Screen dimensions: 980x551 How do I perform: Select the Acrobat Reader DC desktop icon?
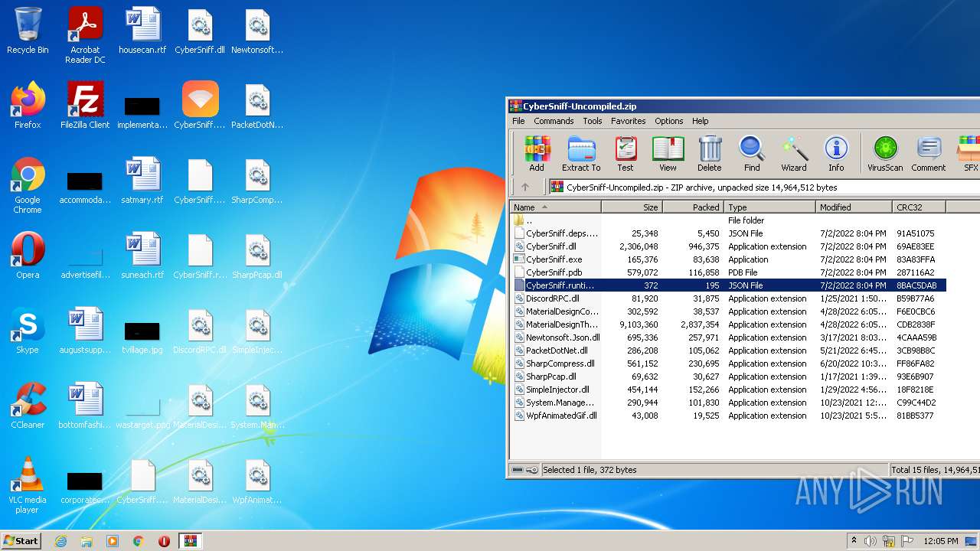point(85,35)
